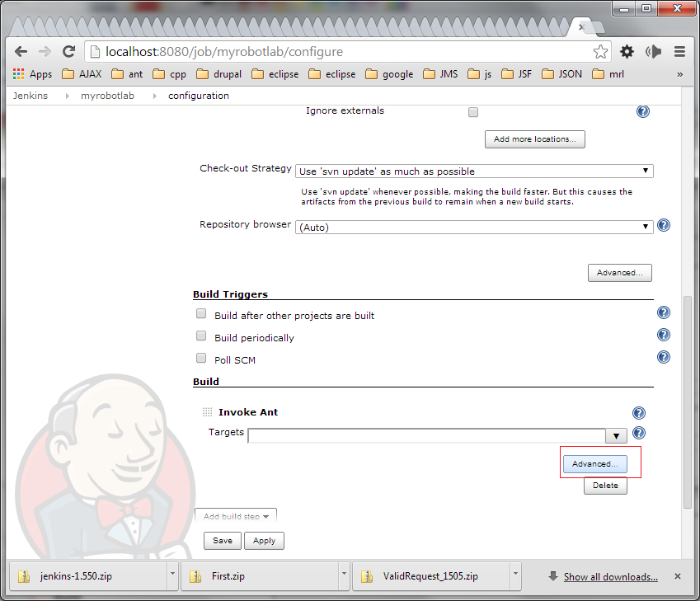Viewport: 700px width, 601px height.
Task: Open the Chrome hamburger menu
Action: tap(679, 52)
